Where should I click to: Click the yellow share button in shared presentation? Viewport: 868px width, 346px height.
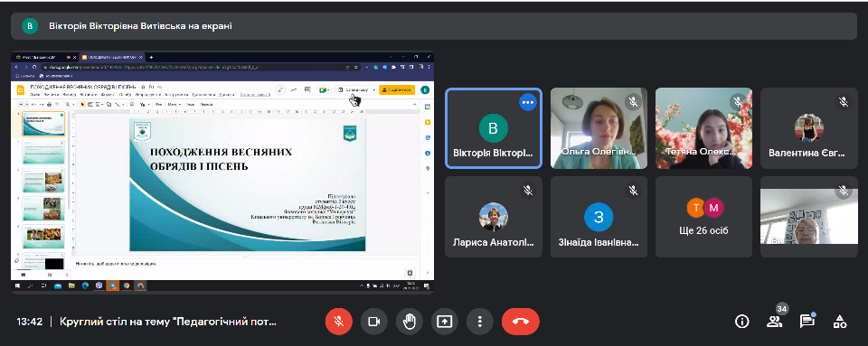[397, 89]
